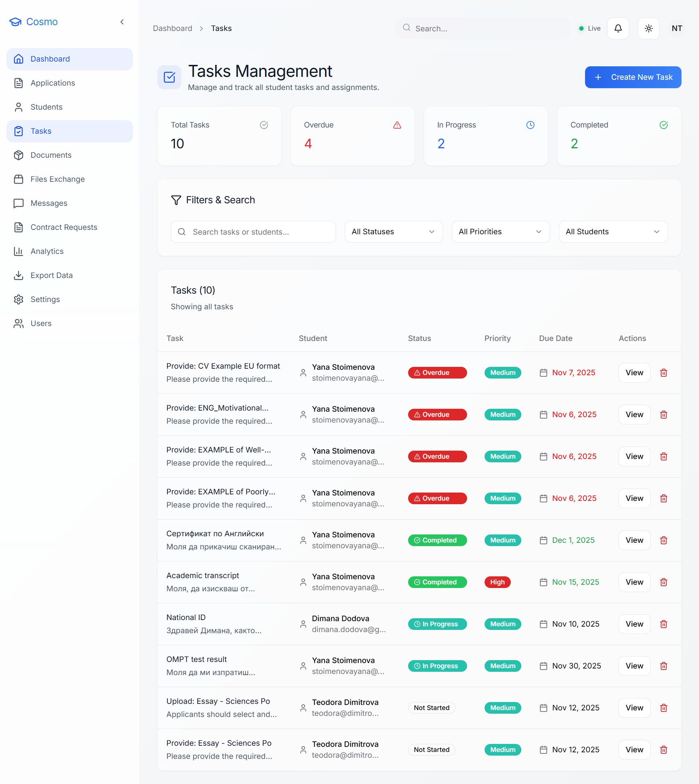699x784 pixels.
Task: Click Dashboard breadcrumb link
Action: (x=173, y=28)
